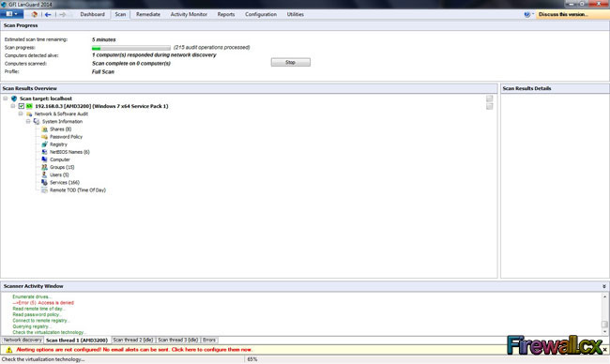This screenshot has height=364, width=610.
Task: Switch to the Remediate tab
Action: [148, 14]
